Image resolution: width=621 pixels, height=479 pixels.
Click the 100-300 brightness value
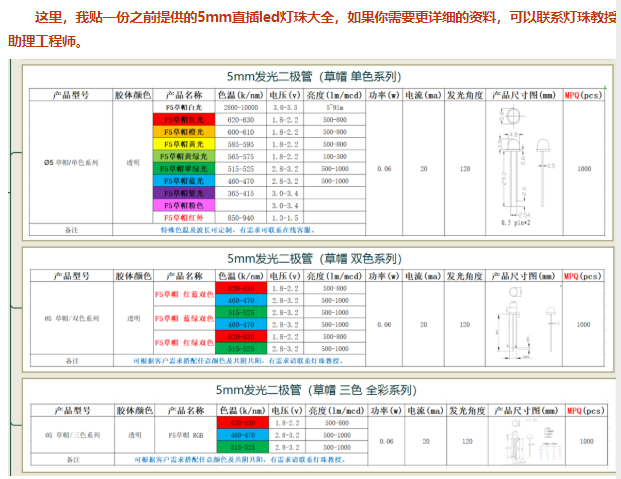[x=335, y=156]
